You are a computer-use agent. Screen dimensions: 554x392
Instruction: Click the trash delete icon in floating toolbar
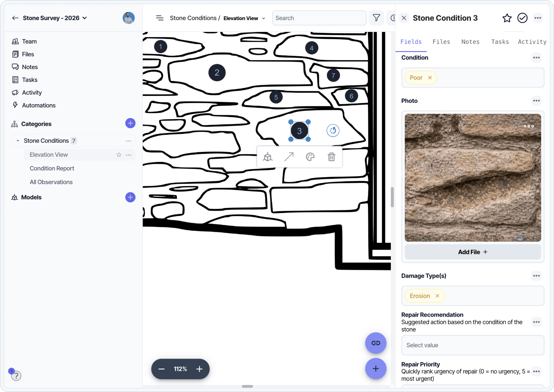click(331, 157)
